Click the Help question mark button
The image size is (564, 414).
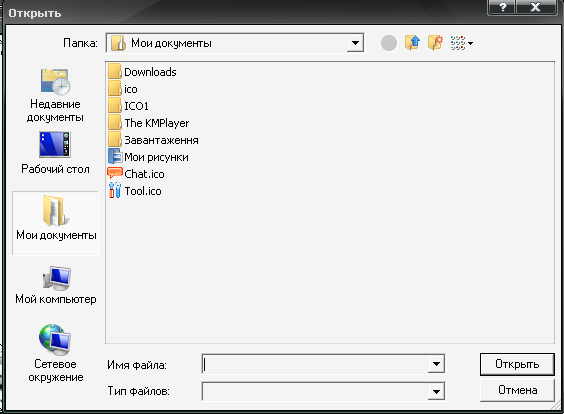pos(502,7)
